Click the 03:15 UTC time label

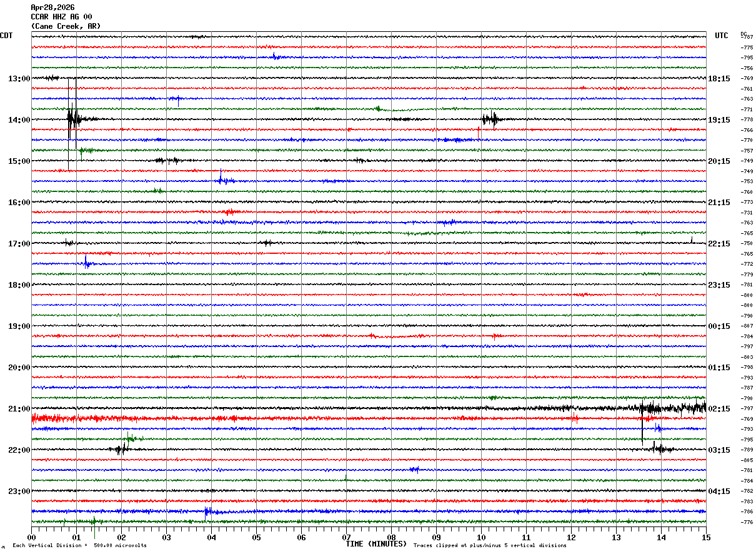[x=719, y=450]
